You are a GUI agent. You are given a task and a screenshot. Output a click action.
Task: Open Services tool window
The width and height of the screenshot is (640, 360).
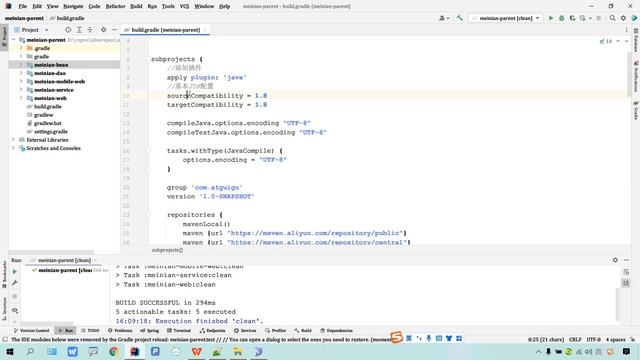(x=245, y=331)
